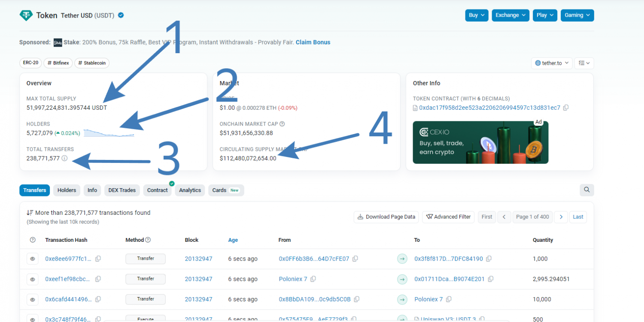Click the info icon beside Total Transfers

(64, 158)
